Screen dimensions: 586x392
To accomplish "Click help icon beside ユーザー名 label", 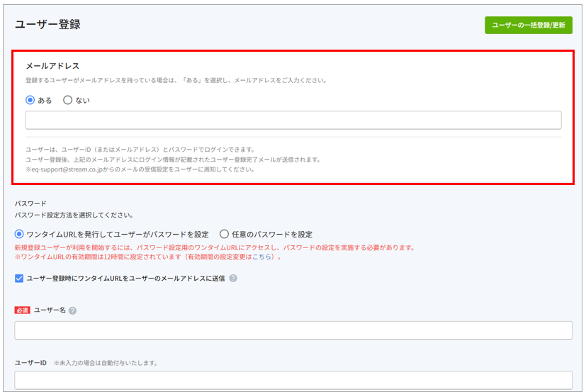I will 73,310.
